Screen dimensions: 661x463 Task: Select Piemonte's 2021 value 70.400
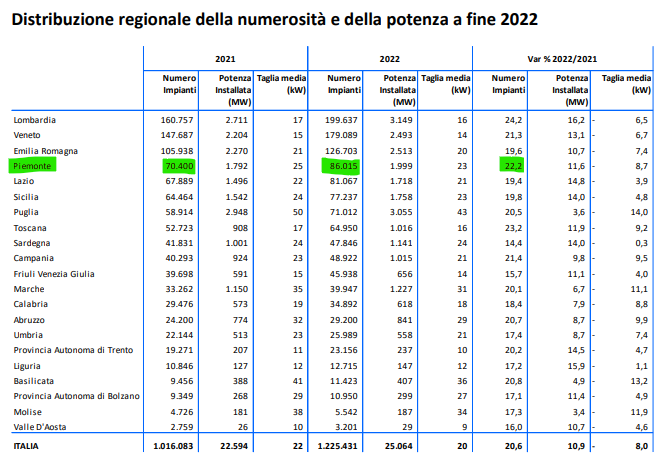coord(179,166)
